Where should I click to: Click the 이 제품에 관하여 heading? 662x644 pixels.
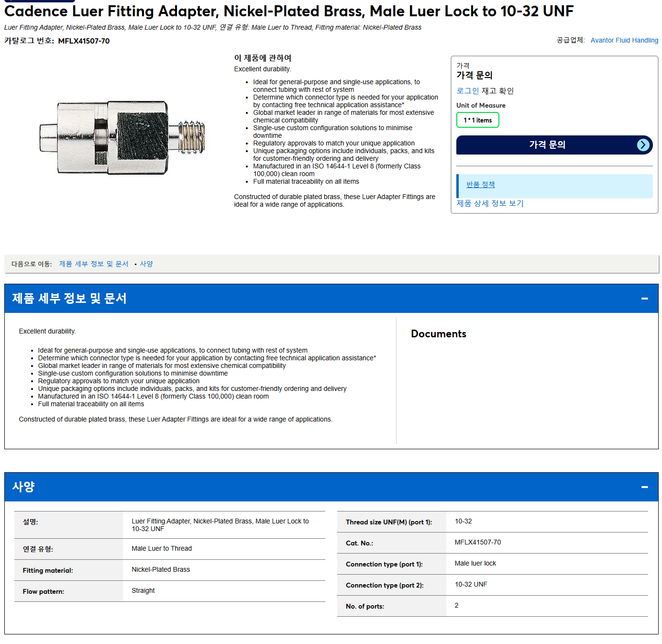point(263,58)
